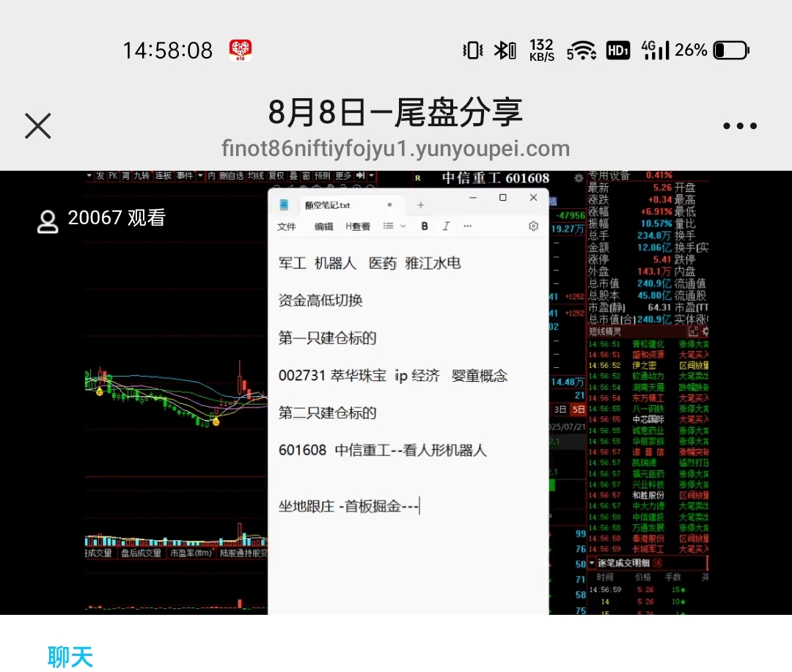Viewport: 792px width, 672px height.
Task: Close the Notepad window
Action: pos(533,197)
